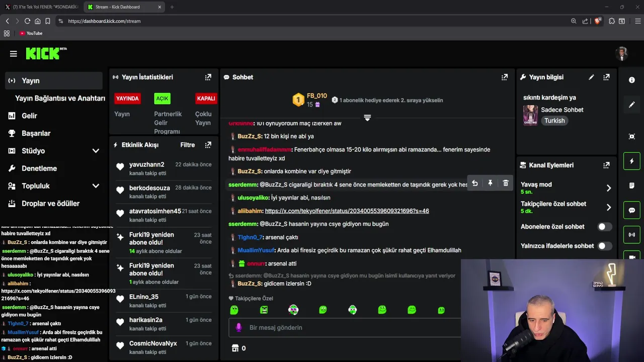Click the CosmicNovaNyx follow event row

pyautogui.click(x=164, y=347)
